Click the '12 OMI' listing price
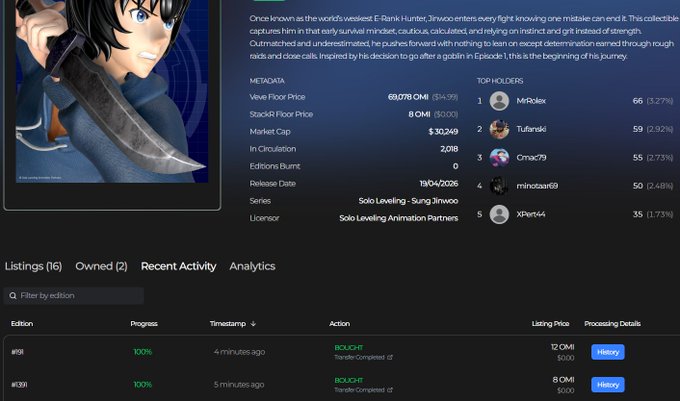680x401 pixels. [x=562, y=347]
